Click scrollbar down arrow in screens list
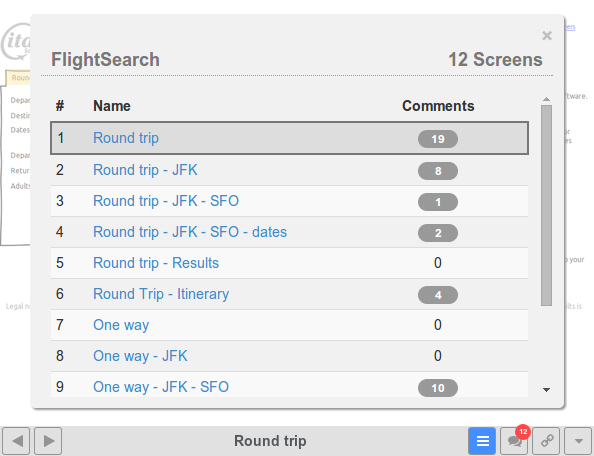The image size is (594, 456). coord(546,390)
